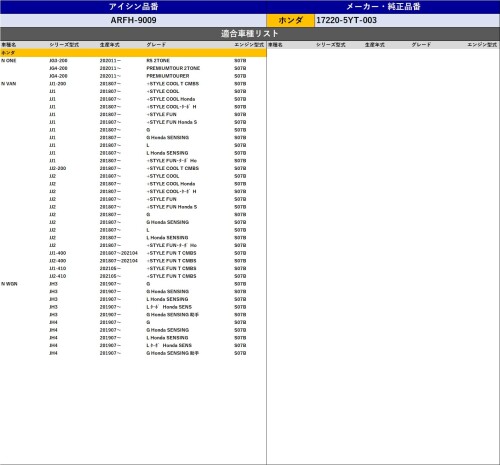Click 車種名 column header in left table

point(9,45)
